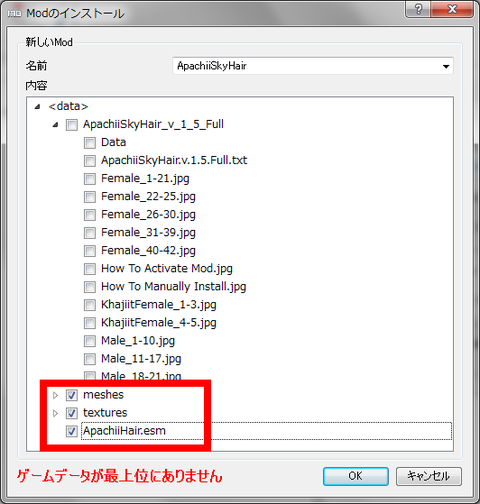The width and height of the screenshot is (480, 504).
Task: Select Female_31-39.jpg file name
Action: pyautogui.click(x=148, y=233)
